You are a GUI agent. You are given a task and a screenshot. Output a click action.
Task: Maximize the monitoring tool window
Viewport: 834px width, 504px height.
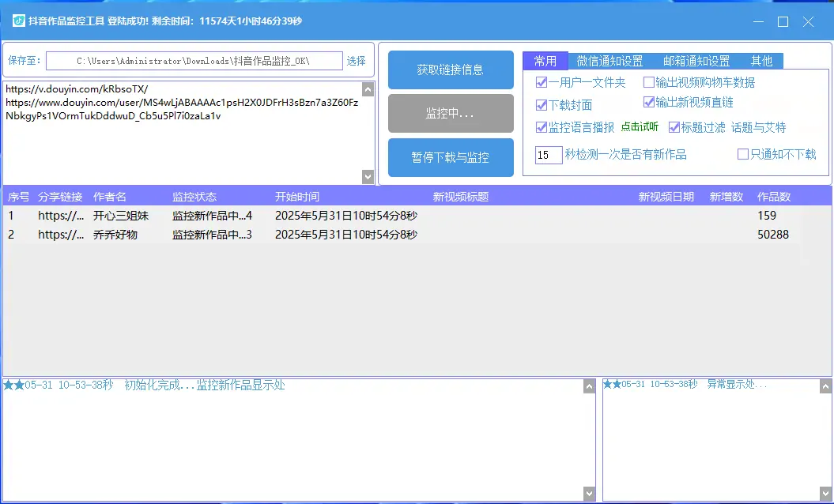pos(783,21)
